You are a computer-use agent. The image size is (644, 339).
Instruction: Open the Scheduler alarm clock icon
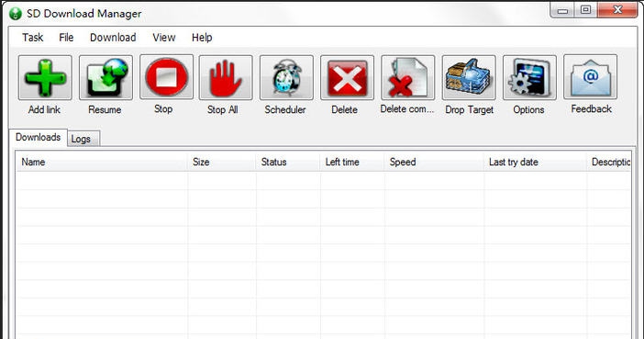click(286, 78)
